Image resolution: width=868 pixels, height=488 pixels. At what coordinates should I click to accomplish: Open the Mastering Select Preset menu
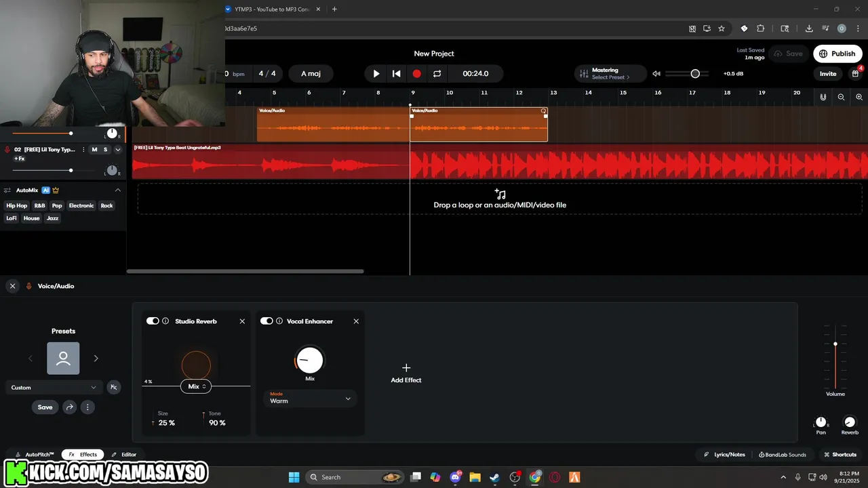(611, 73)
